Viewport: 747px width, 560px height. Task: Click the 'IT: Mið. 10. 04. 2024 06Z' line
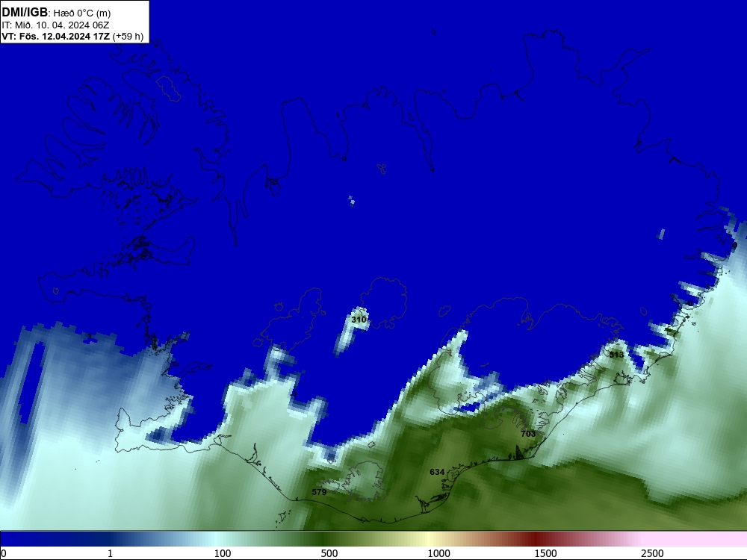pos(55,25)
